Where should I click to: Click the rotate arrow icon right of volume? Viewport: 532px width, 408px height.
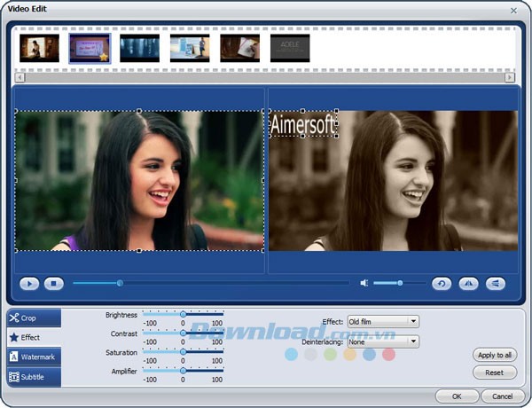coord(441,283)
